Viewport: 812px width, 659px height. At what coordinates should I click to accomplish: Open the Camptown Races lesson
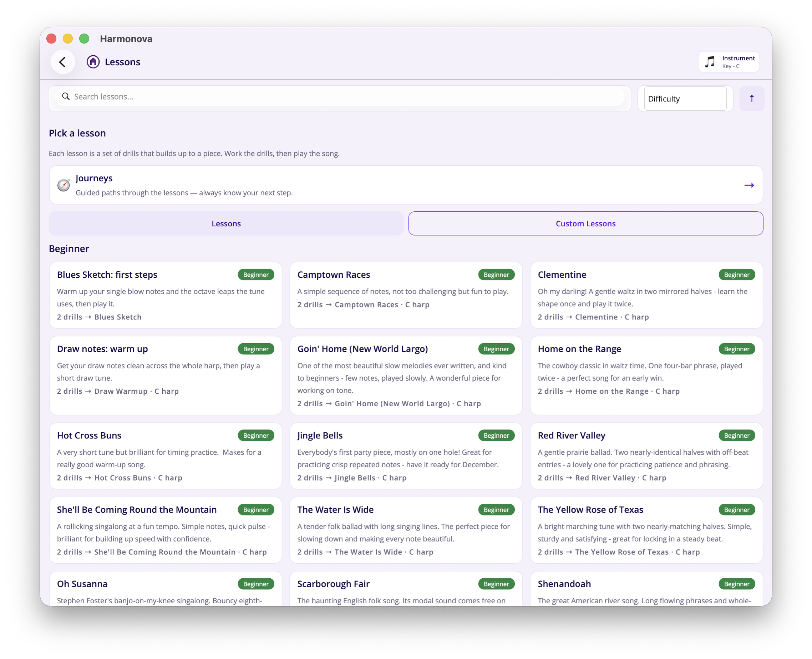(x=406, y=295)
